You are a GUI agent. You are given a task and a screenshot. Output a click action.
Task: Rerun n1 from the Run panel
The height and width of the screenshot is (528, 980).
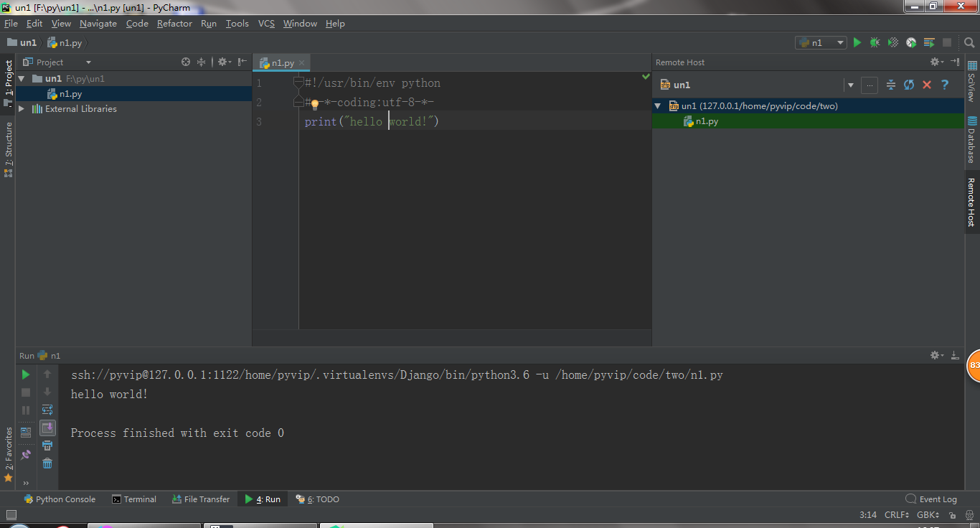(25, 374)
